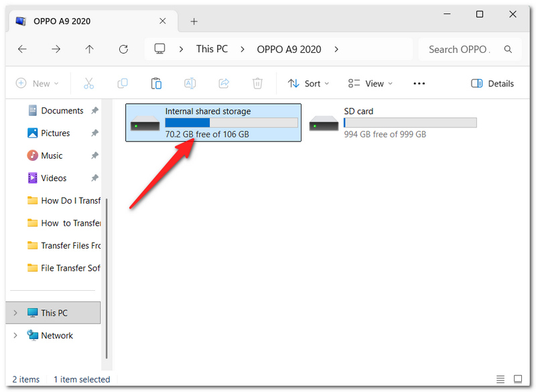Expand chevron after This PC breadcrumb
536x392 pixels.
(x=243, y=50)
